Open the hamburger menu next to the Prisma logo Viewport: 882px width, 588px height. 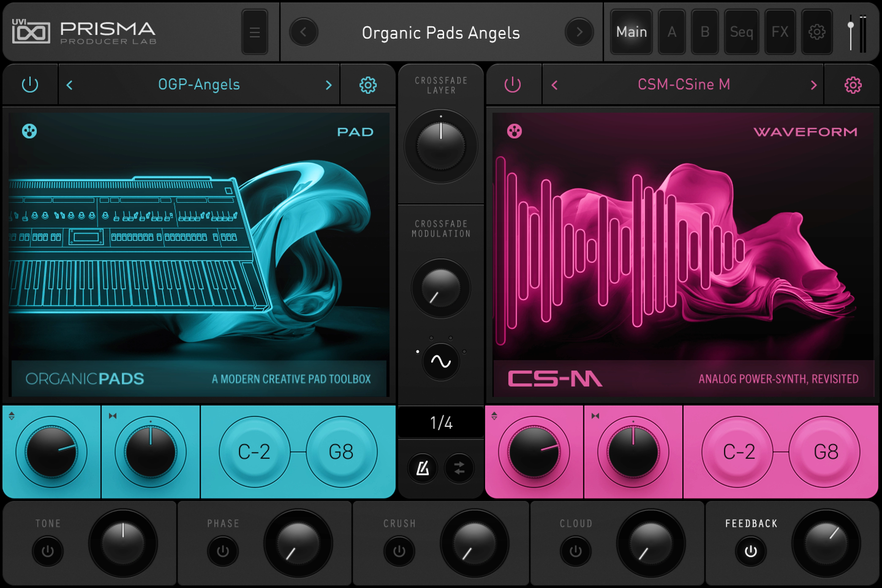click(254, 32)
